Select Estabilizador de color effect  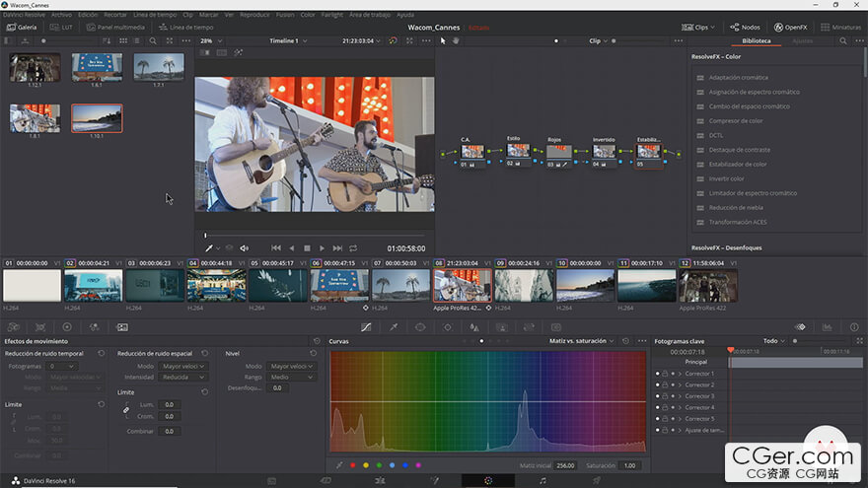coord(738,164)
